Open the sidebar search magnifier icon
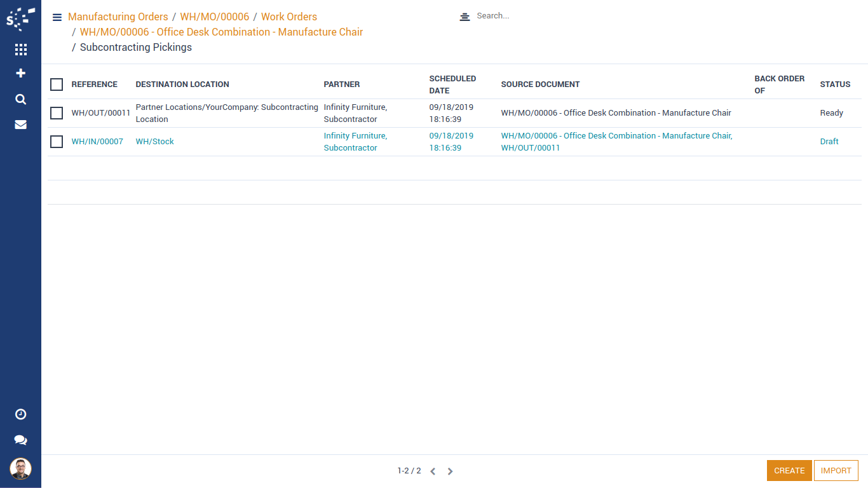 pyautogui.click(x=20, y=99)
